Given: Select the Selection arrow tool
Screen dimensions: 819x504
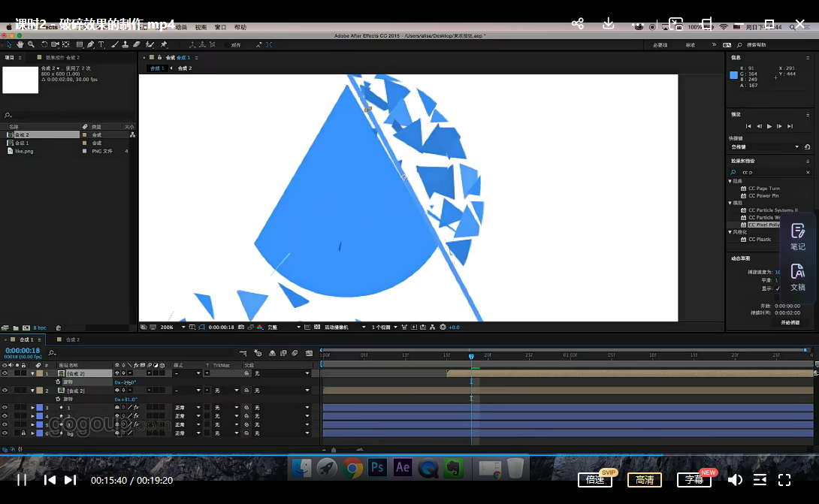Looking at the screenshot, I should pos(9,45).
